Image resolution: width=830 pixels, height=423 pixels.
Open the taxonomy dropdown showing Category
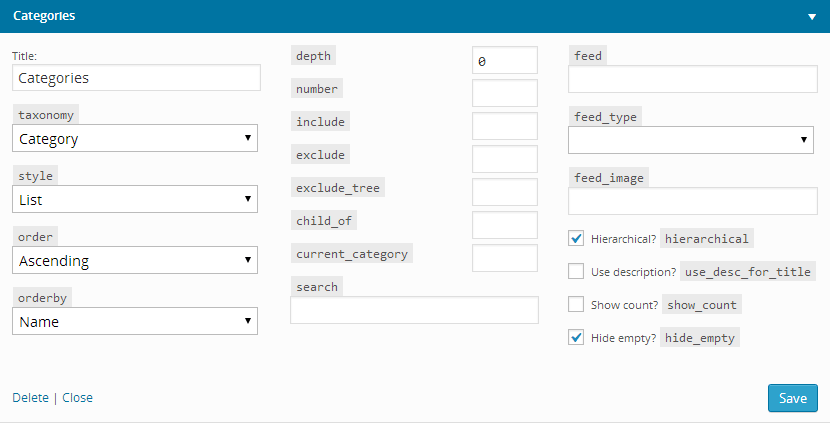[135, 138]
